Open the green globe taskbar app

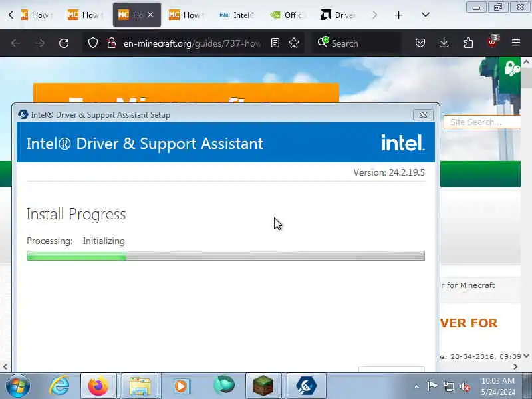(x=224, y=385)
